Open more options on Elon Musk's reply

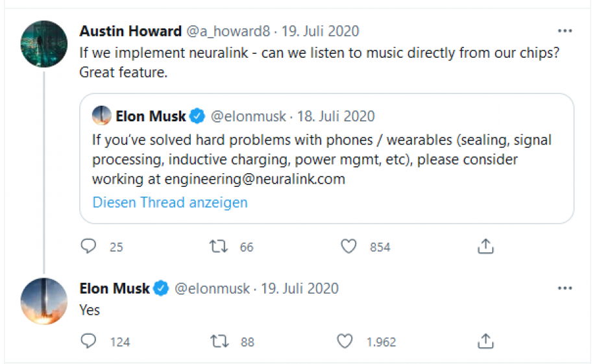pos(565,288)
